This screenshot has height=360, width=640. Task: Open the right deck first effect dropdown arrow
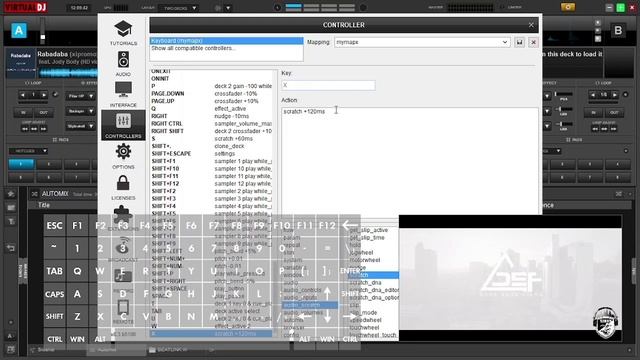click(x=547, y=96)
